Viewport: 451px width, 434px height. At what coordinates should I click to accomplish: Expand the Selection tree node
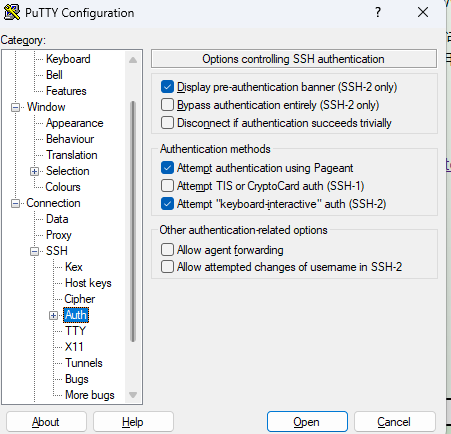tap(34, 171)
